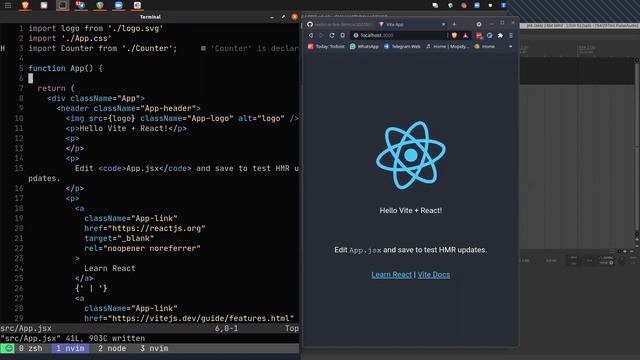Click the small white tray icon
The width and height of the screenshot is (640, 360).
pos(490,5)
